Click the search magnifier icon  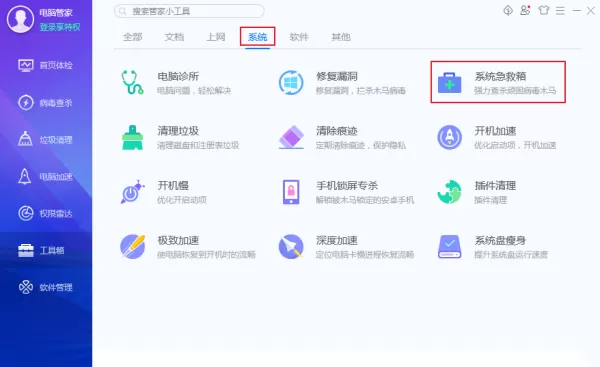tap(122, 11)
